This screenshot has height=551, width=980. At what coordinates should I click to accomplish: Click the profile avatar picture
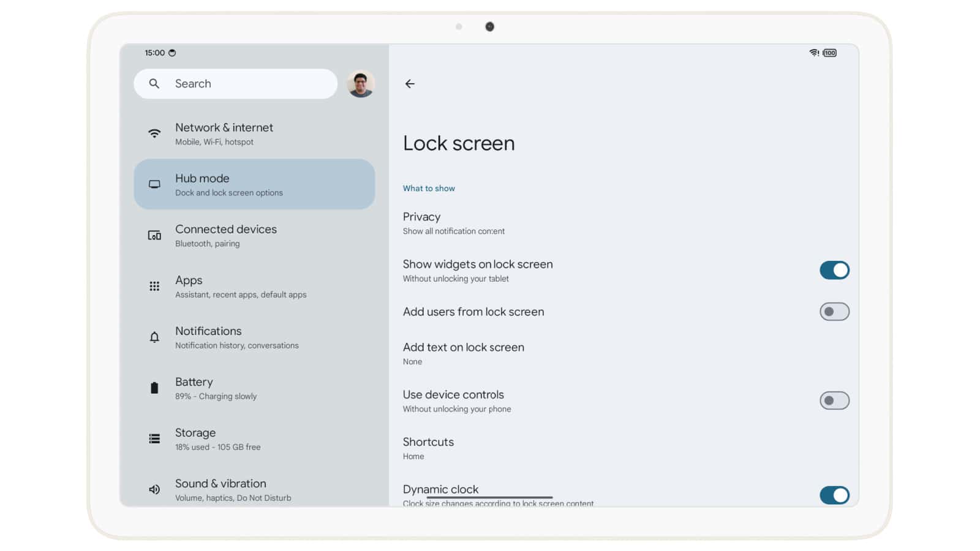point(361,83)
